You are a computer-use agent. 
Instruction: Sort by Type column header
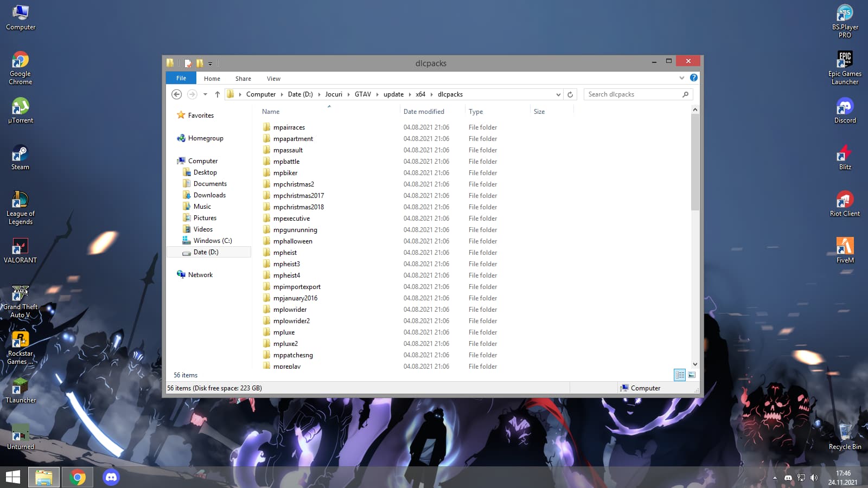pyautogui.click(x=497, y=112)
